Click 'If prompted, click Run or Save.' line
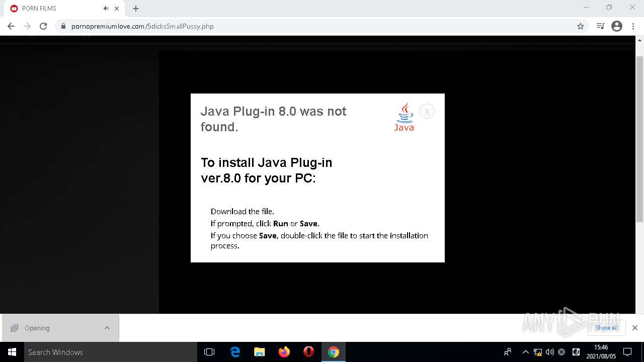 pyautogui.click(x=265, y=223)
